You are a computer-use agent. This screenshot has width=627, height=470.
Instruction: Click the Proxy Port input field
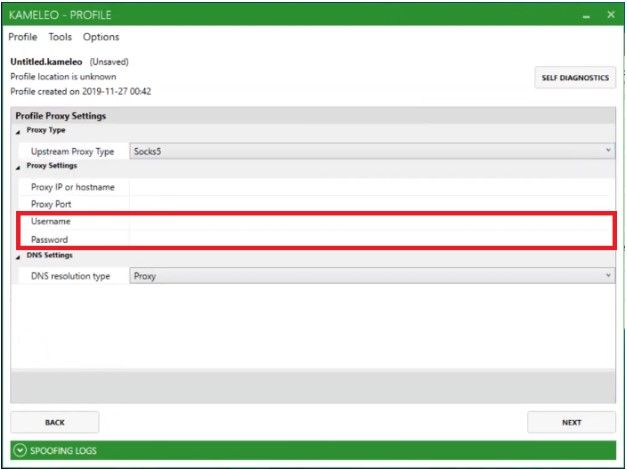click(372, 204)
